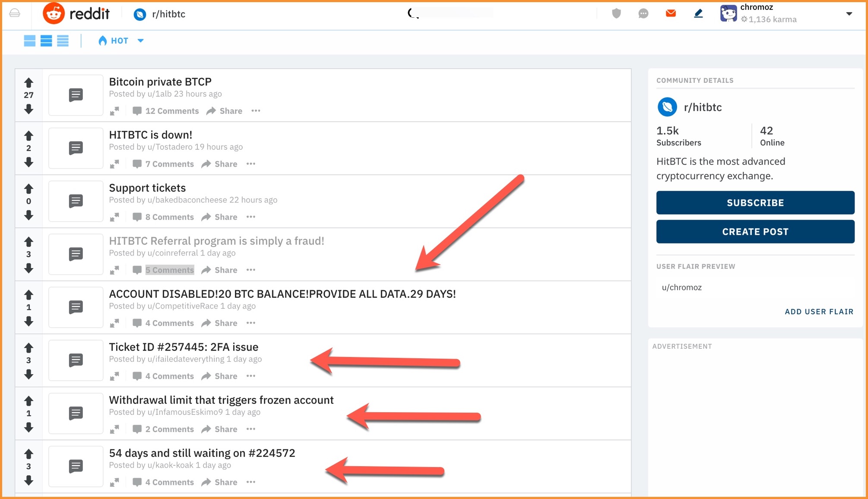Image resolution: width=868 pixels, height=499 pixels.
Task: Open the inbox envelope icon
Action: [x=671, y=13]
